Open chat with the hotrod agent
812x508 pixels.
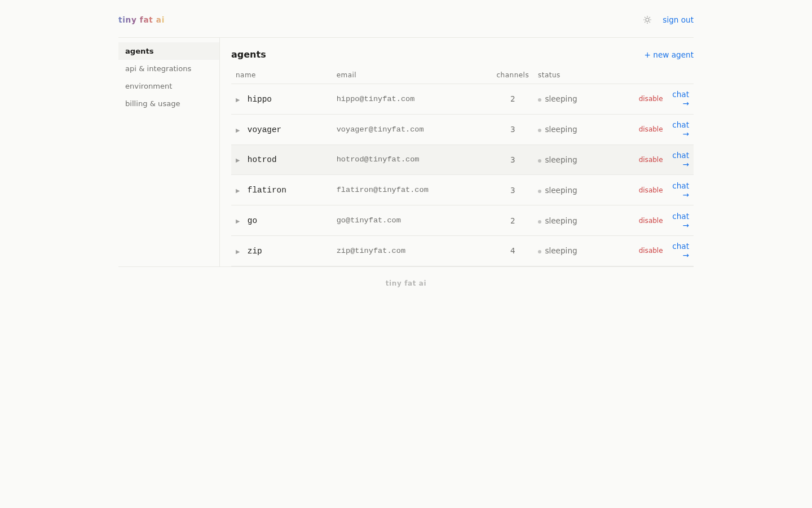(681, 159)
